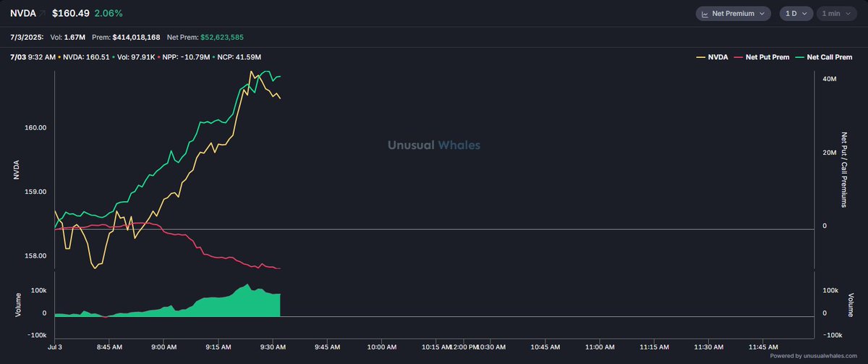Click the 9:45 AM time axis label
The image size is (868, 364).
pos(326,347)
